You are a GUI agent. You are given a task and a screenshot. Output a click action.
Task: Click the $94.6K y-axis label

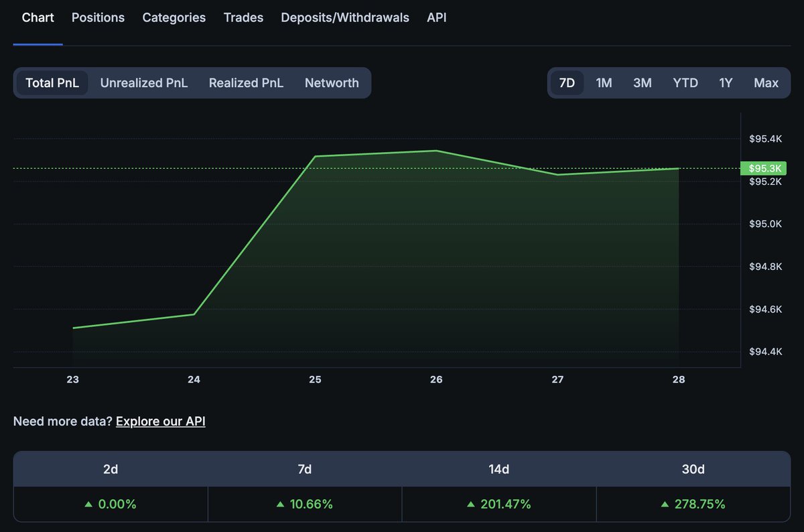[x=766, y=309]
